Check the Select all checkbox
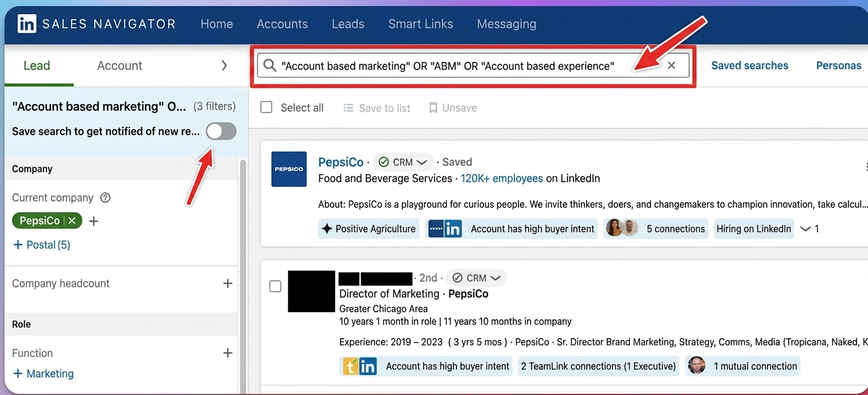This screenshot has width=868, height=395. click(x=266, y=107)
